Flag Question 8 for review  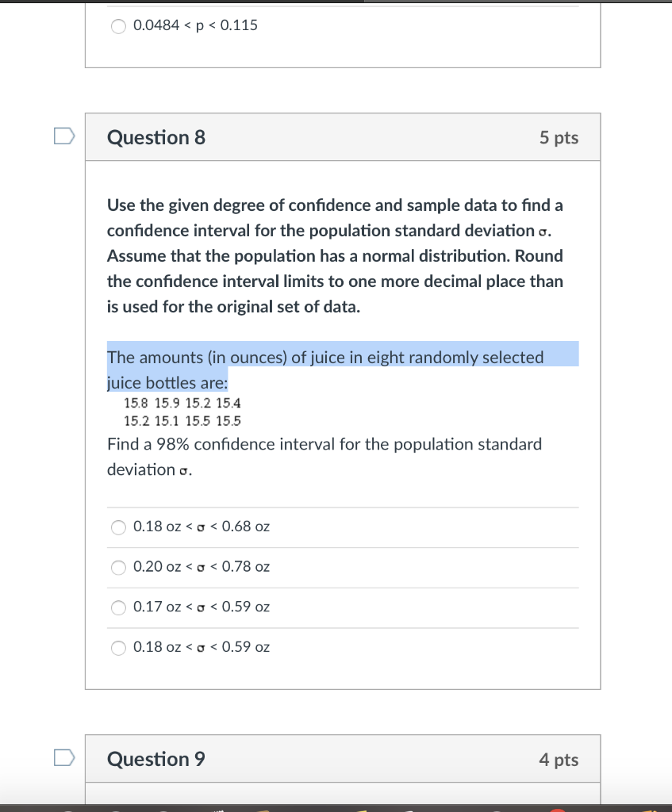coord(64,136)
